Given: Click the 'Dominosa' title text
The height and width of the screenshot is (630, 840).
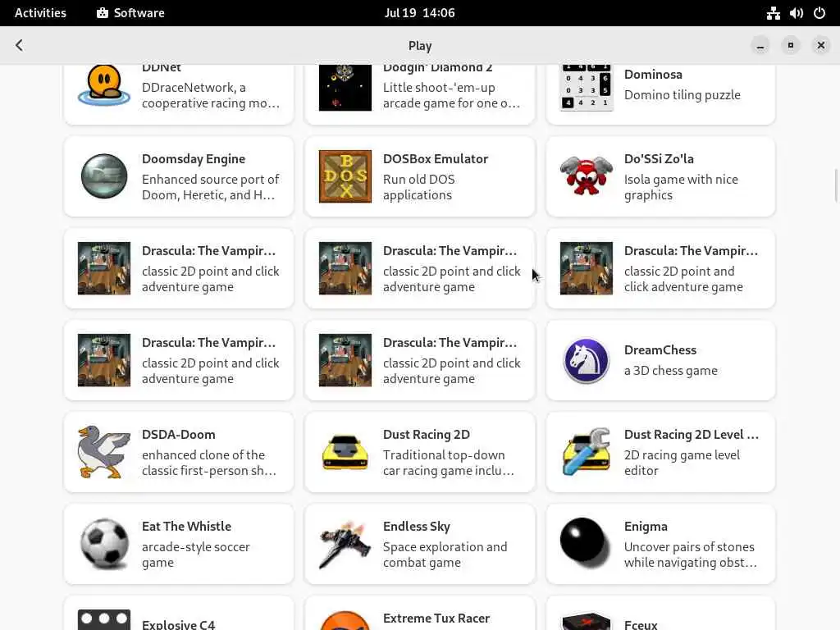Looking at the screenshot, I should coord(653,75).
